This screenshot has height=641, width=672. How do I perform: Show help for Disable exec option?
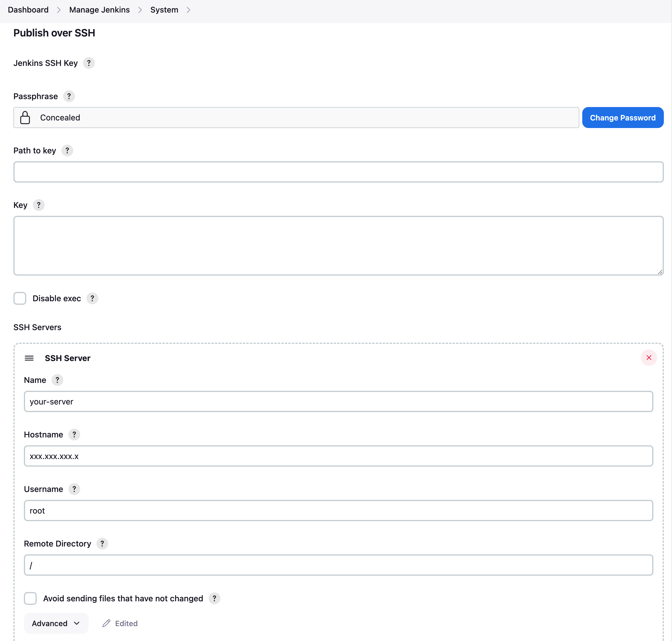92,298
